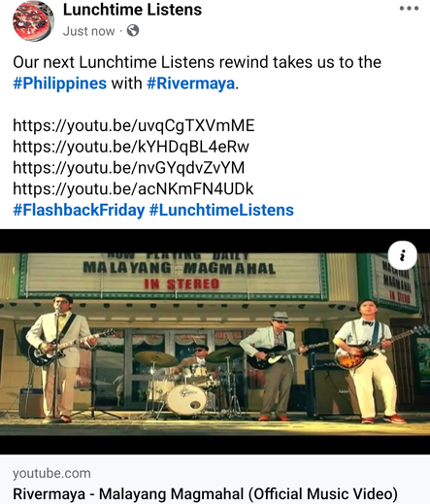430x504 pixels.
Task: Click the #Philippines hashtag
Action: (60, 84)
